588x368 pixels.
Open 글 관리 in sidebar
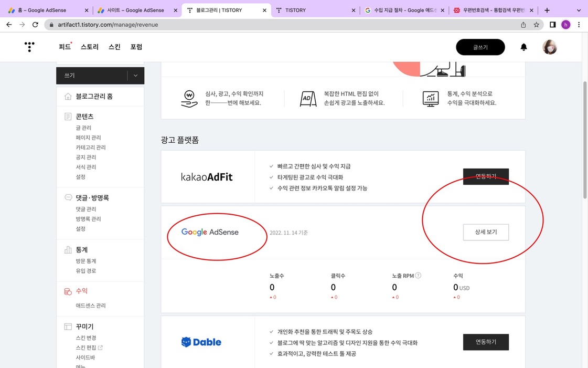tap(83, 128)
